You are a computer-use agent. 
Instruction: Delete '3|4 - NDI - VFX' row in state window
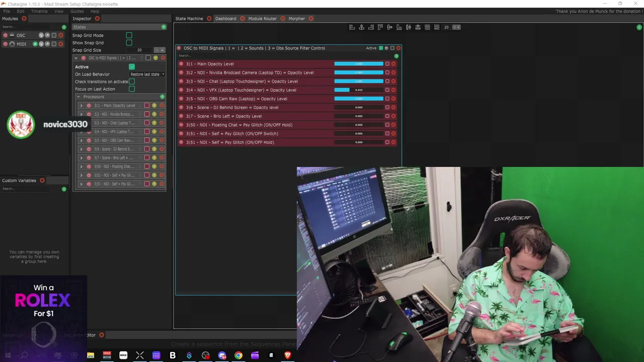point(393,90)
